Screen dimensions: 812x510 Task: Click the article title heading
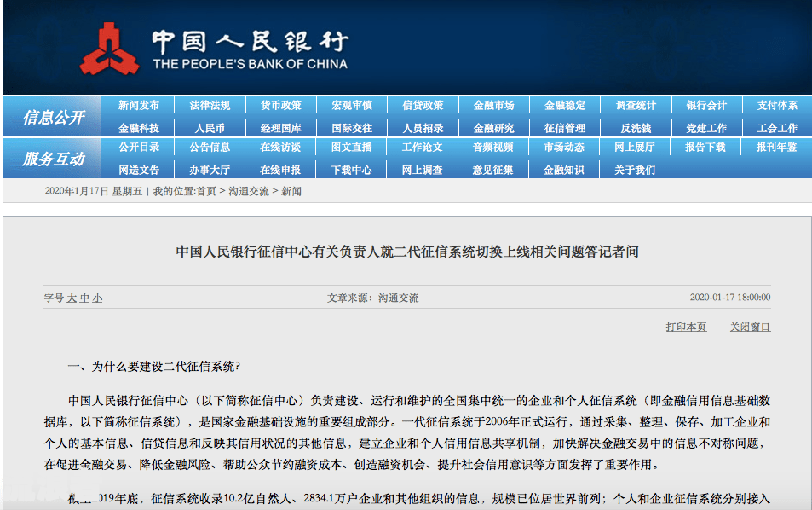(x=407, y=252)
